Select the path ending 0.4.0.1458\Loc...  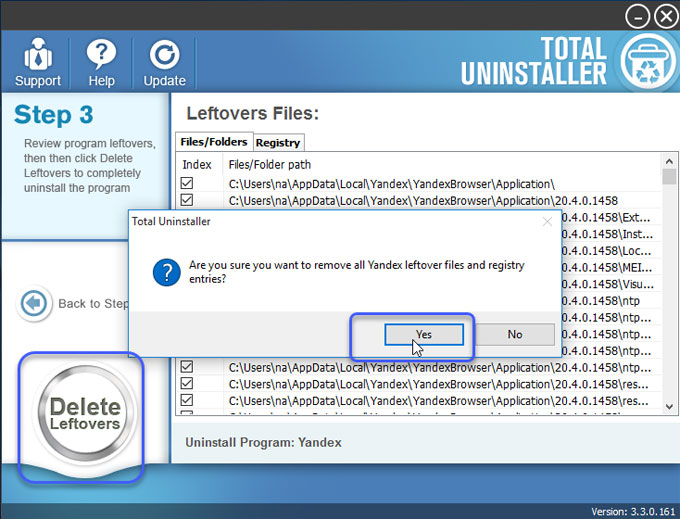point(606,251)
